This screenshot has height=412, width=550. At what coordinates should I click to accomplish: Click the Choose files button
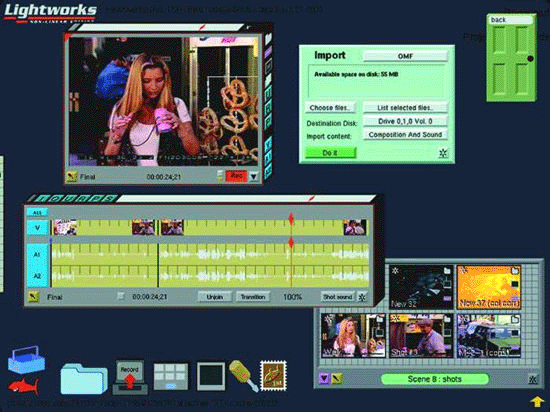(x=330, y=108)
